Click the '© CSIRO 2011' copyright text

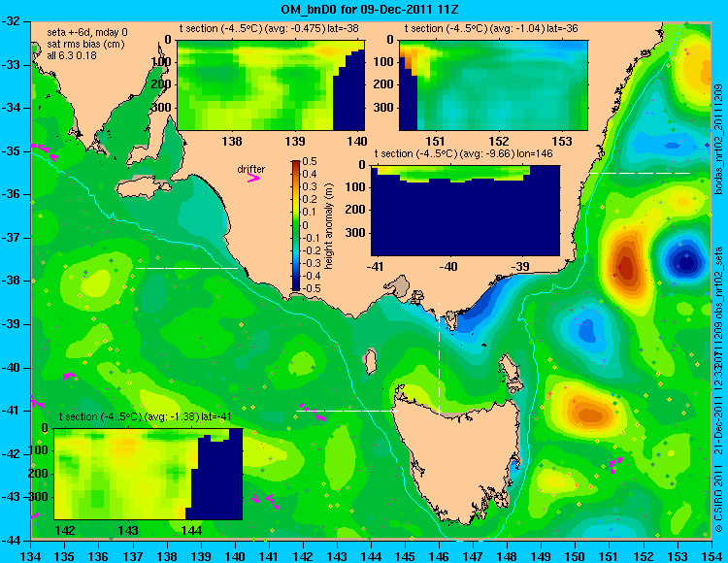pyautogui.click(x=718, y=500)
